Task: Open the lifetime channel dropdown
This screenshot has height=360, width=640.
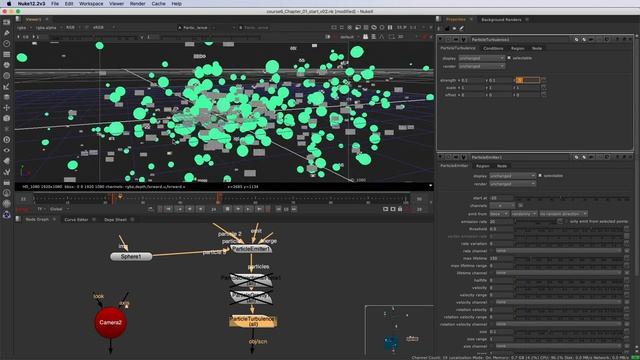Action: tap(559, 273)
